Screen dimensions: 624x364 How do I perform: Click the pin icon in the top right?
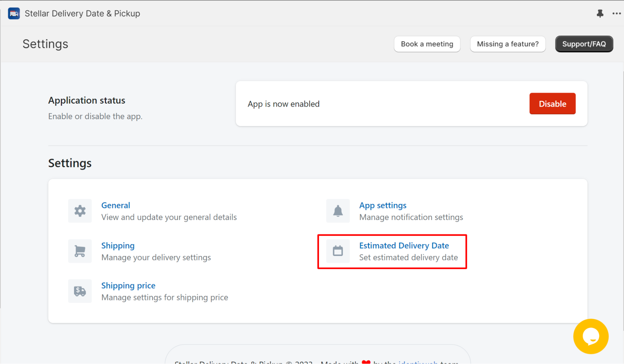coord(600,13)
